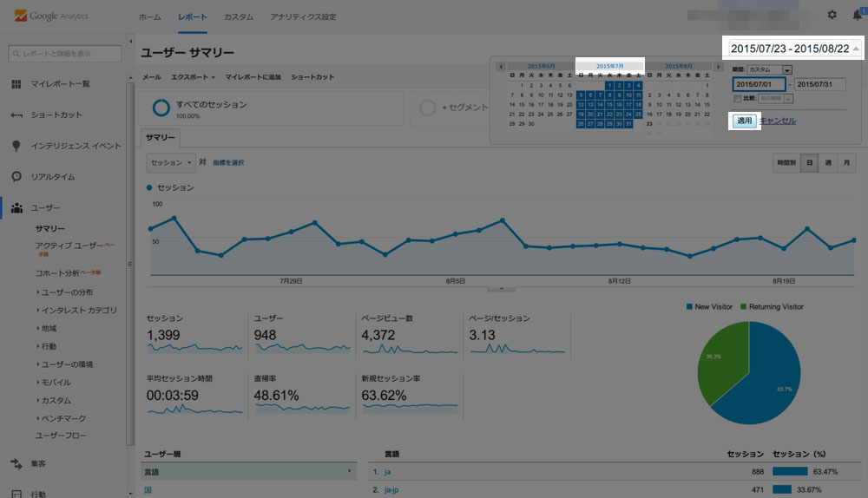Open the settings gear icon
Image resolution: width=868 pixels, height=498 pixels.
(x=832, y=15)
